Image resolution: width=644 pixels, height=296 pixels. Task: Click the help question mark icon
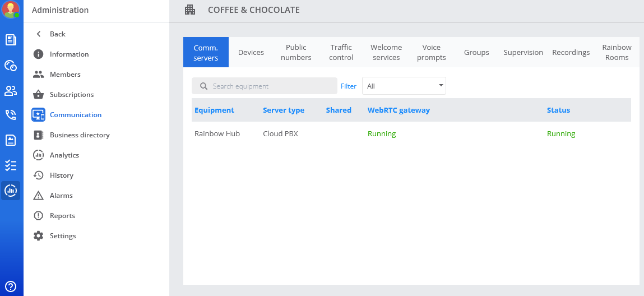coord(11,286)
